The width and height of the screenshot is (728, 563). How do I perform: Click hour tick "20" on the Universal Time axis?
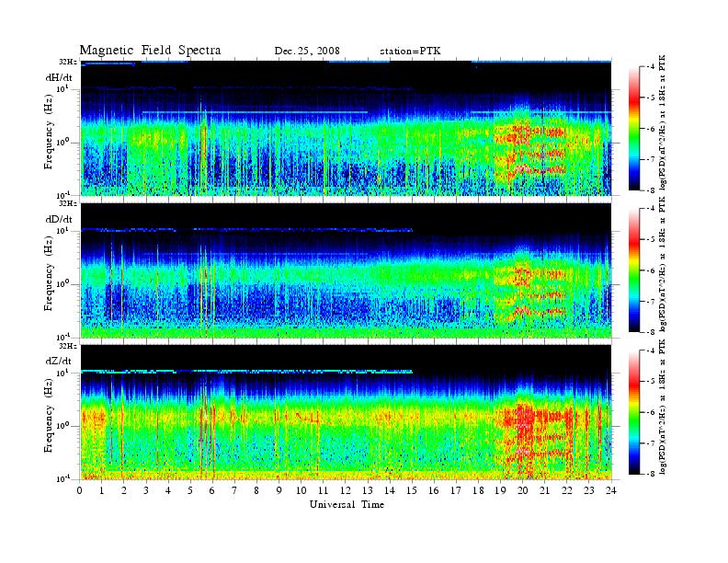click(523, 490)
